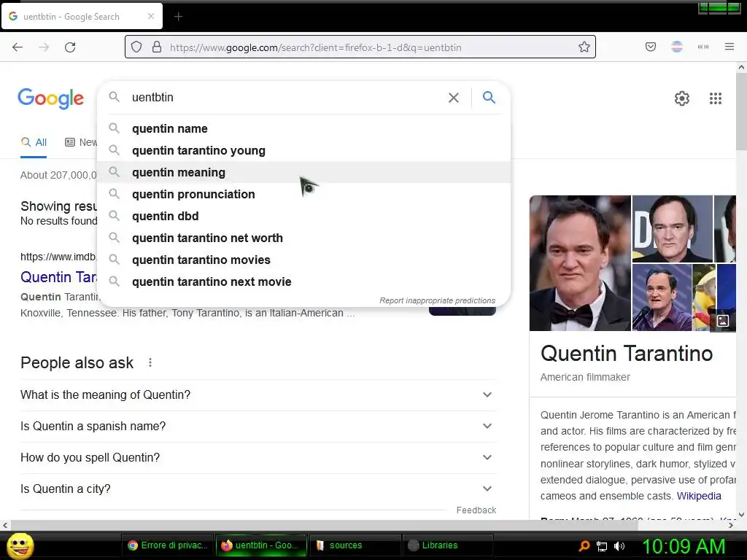
Task: Go back using the browser back arrow
Action: tap(18, 47)
